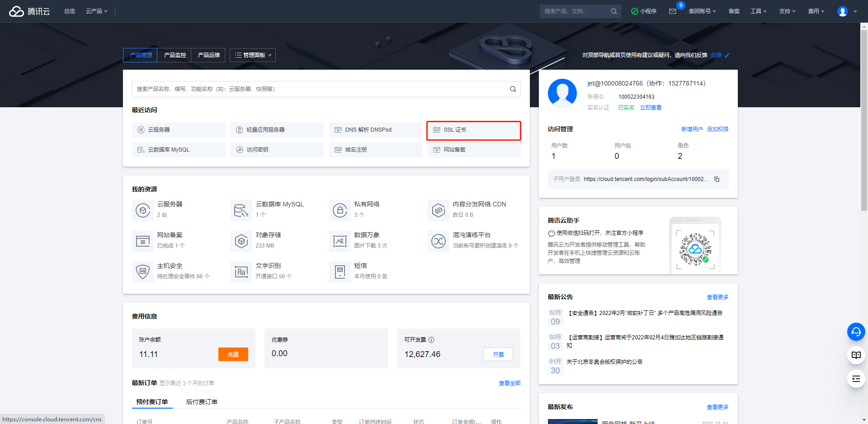Open 备案 in the top navigation
Viewport: 868px width, 424px height.
tap(734, 11)
